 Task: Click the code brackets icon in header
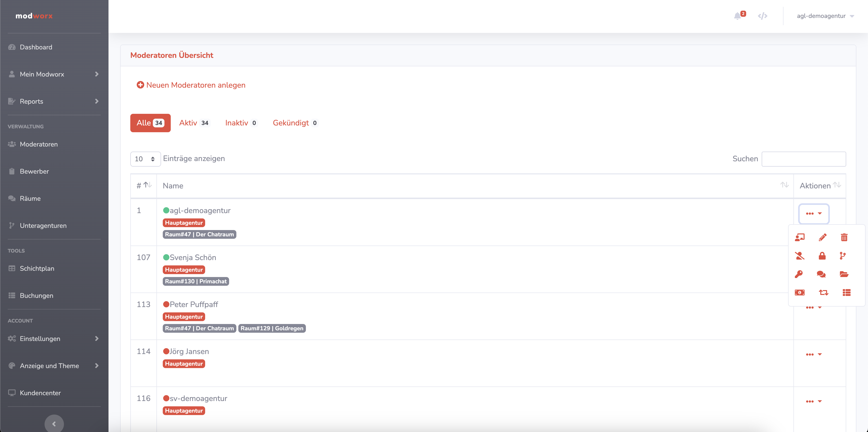coord(763,16)
